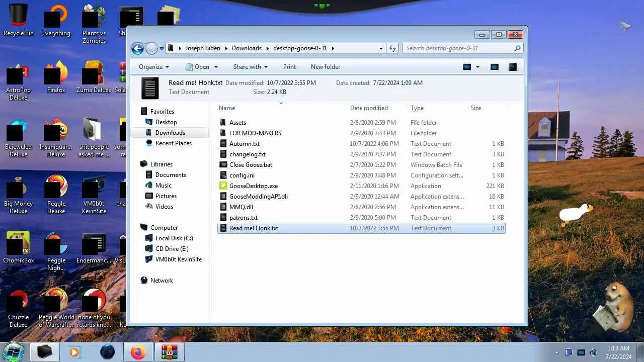Open VM0b0t KevinSite desktop icon
Image resolution: width=644 pixels, height=362 pixels.
point(94,195)
